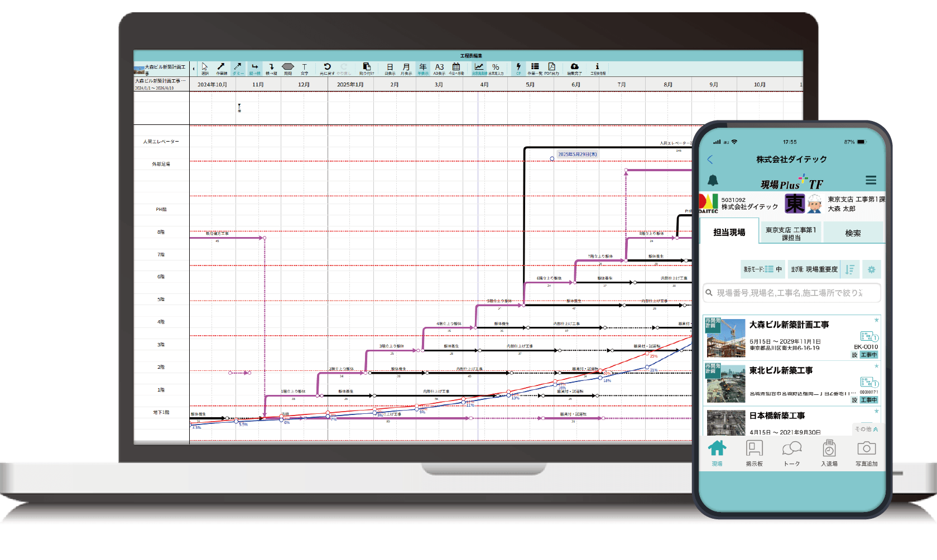Screen dimensions: 937x560
Task: Tap the 写真追加 camera tab
Action: (x=867, y=453)
